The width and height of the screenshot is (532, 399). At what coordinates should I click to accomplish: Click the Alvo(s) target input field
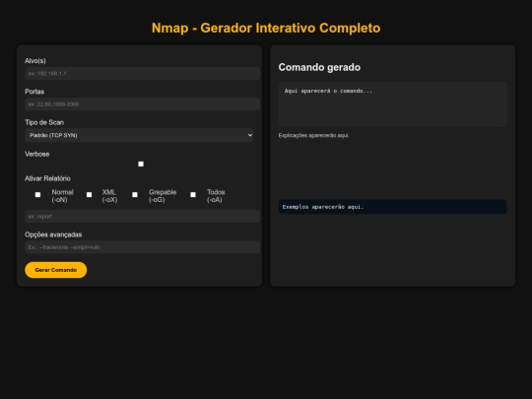pos(142,73)
